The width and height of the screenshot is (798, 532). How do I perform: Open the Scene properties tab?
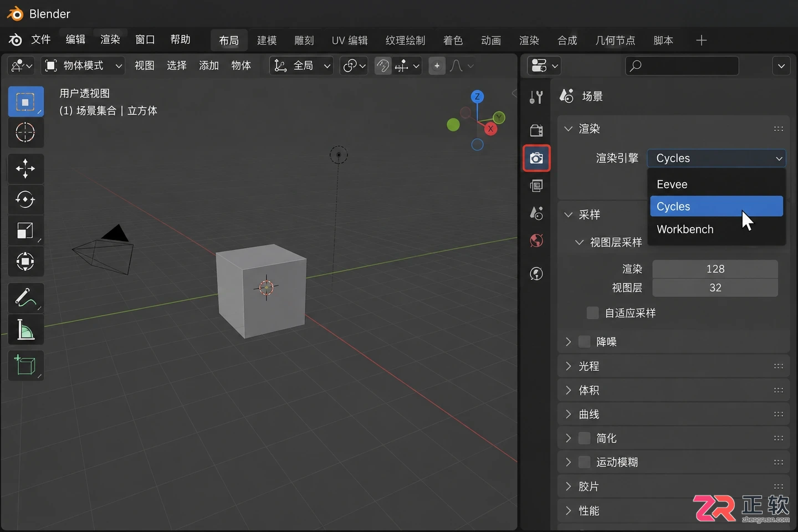536,213
